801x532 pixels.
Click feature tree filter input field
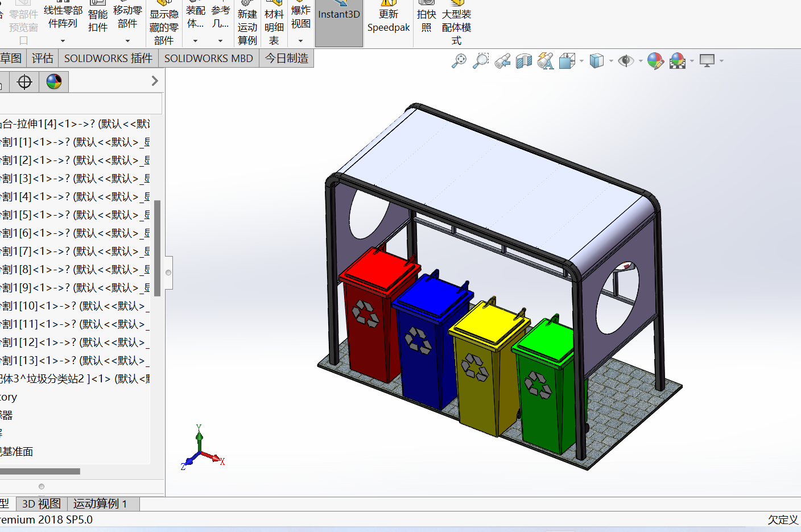(x=81, y=104)
